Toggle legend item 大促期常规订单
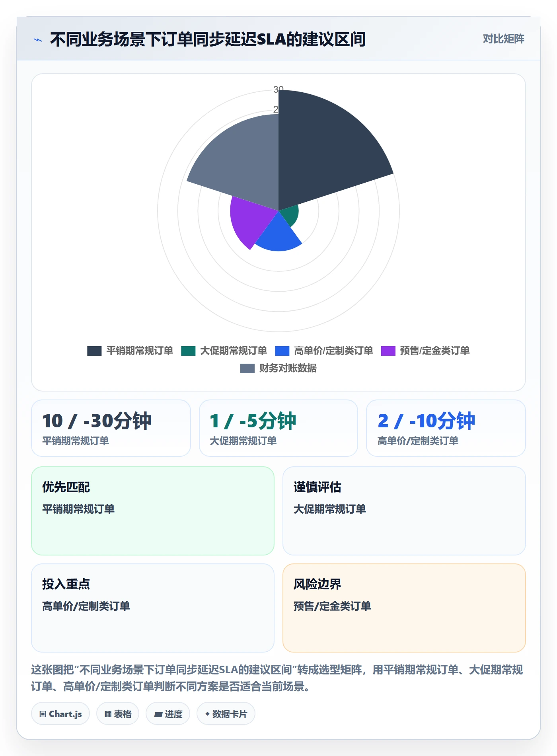This screenshot has width=557, height=756. [224, 351]
